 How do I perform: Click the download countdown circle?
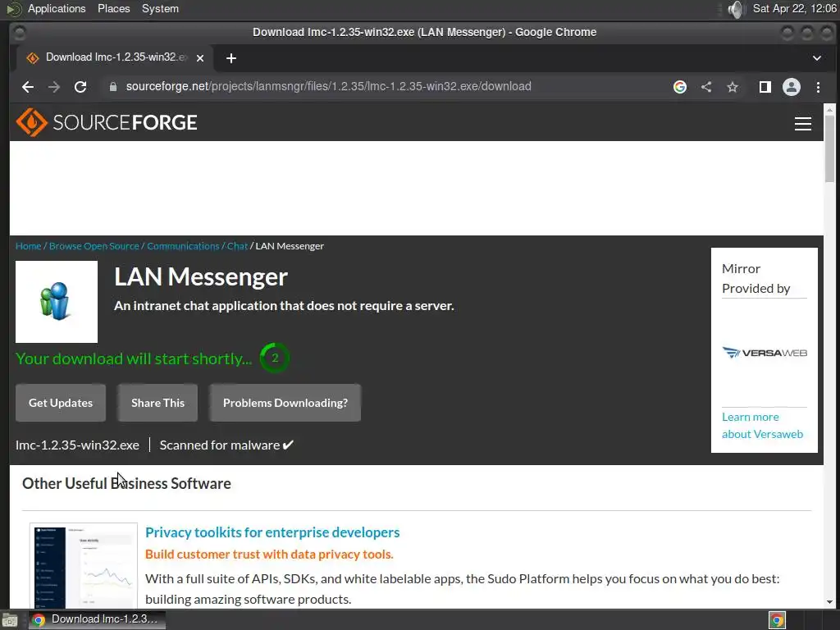tap(275, 358)
